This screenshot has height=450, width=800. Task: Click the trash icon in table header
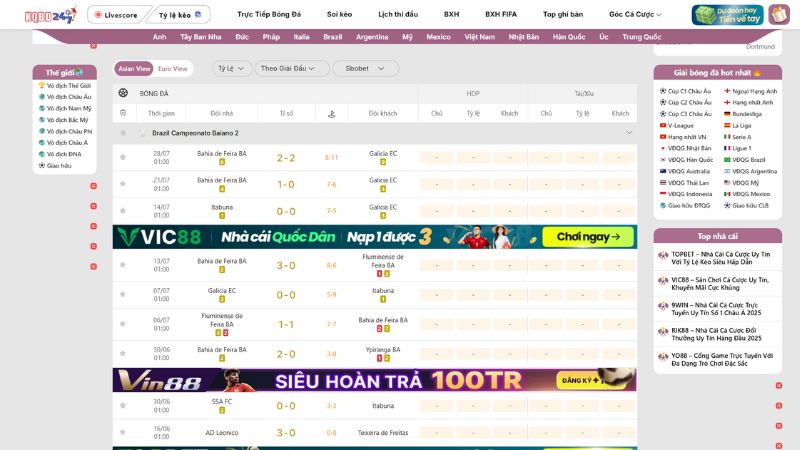123,113
